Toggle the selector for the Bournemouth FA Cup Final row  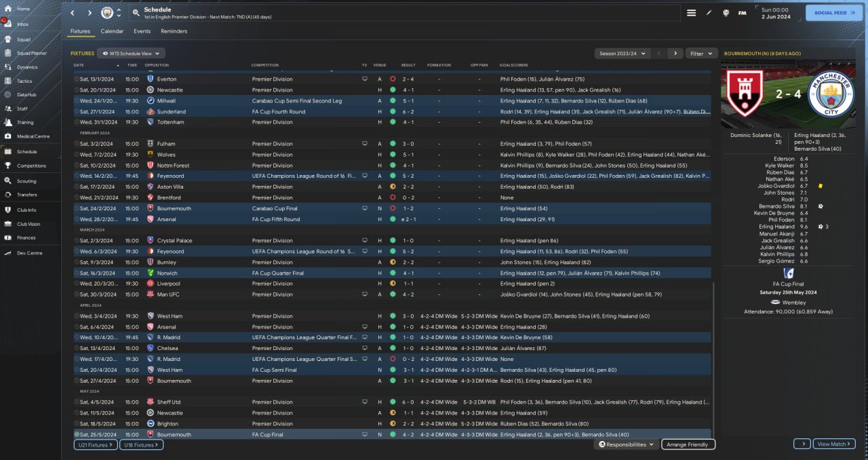(77, 434)
